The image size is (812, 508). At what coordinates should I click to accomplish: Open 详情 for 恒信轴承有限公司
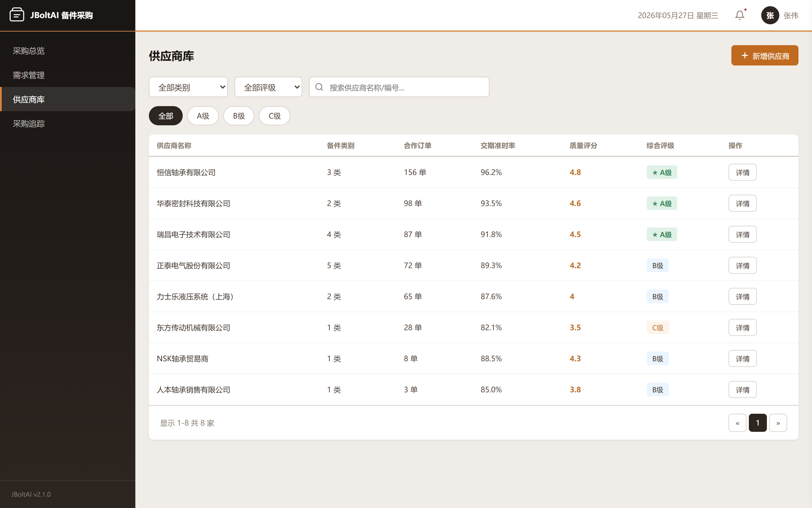[742, 172]
